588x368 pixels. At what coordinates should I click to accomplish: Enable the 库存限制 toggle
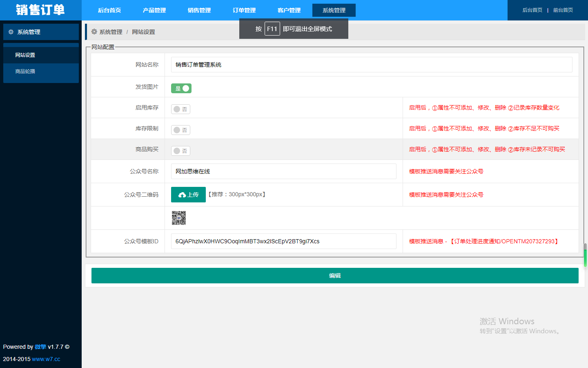(180, 130)
